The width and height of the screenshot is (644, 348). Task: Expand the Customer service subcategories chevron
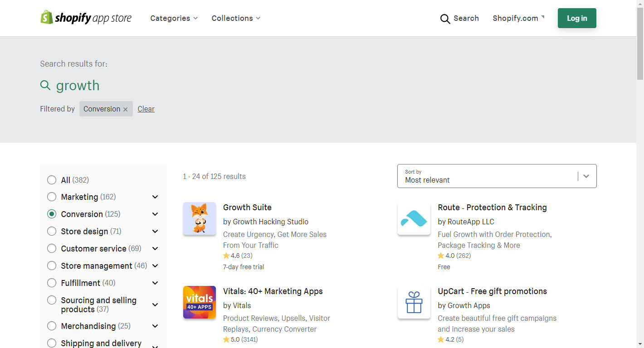tap(155, 248)
